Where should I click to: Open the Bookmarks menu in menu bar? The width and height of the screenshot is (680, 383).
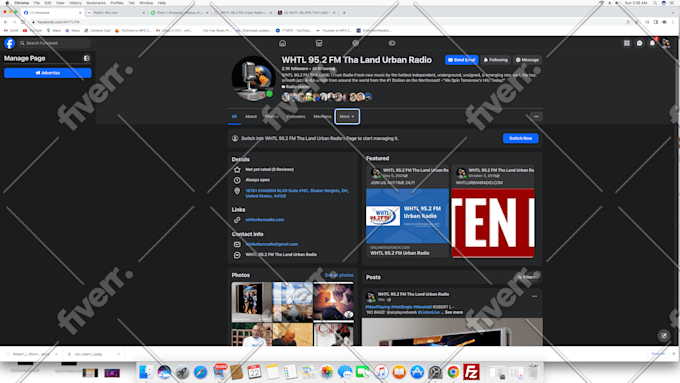coord(96,3)
